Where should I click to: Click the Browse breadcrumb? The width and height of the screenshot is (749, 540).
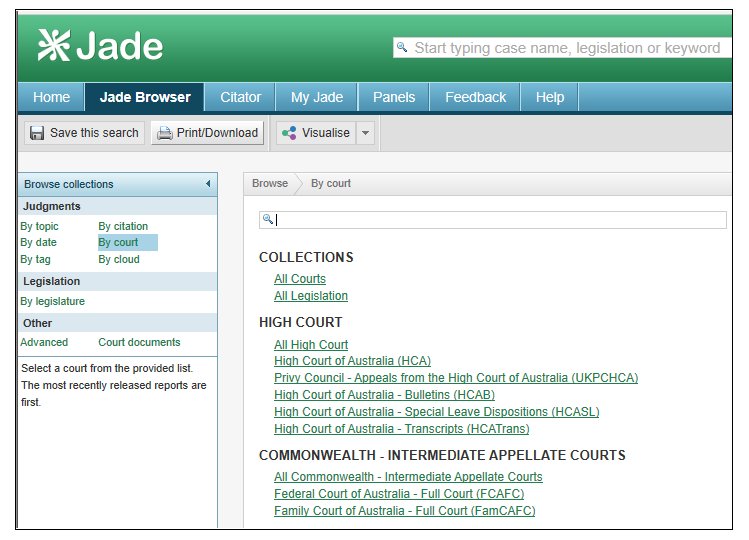270,184
